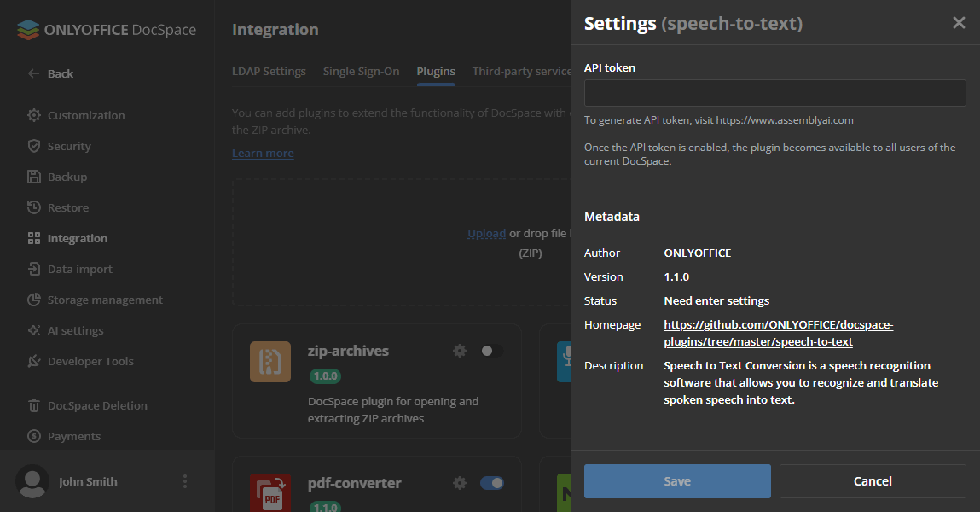980x512 pixels.
Task: Open Developer Tools
Action: (x=89, y=361)
